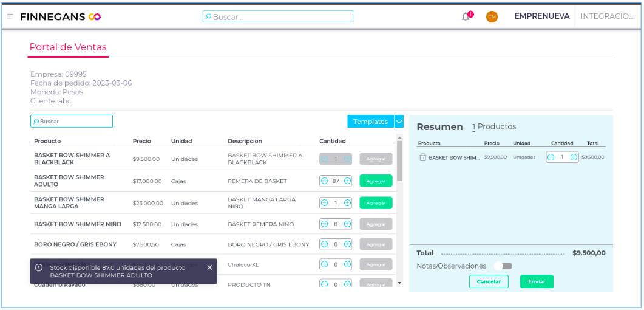644x310 pixels.
Task: Decrease quantity for BASKET BOW SHIMMER MANGA LARGA
Action: tap(325, 203)
